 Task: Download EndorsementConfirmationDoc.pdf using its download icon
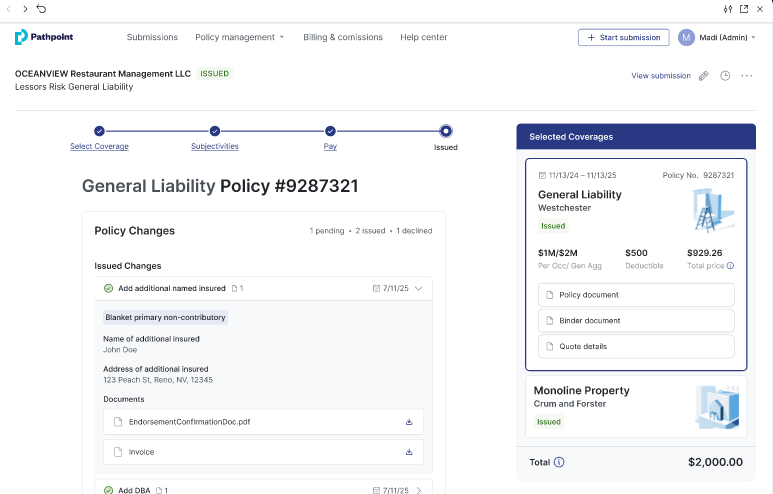pyautogui.click(x=409, y=422)
